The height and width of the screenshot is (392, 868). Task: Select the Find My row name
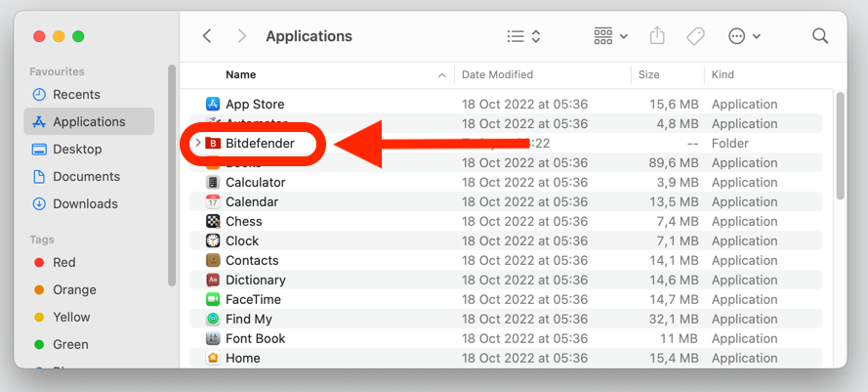point(249,319)
